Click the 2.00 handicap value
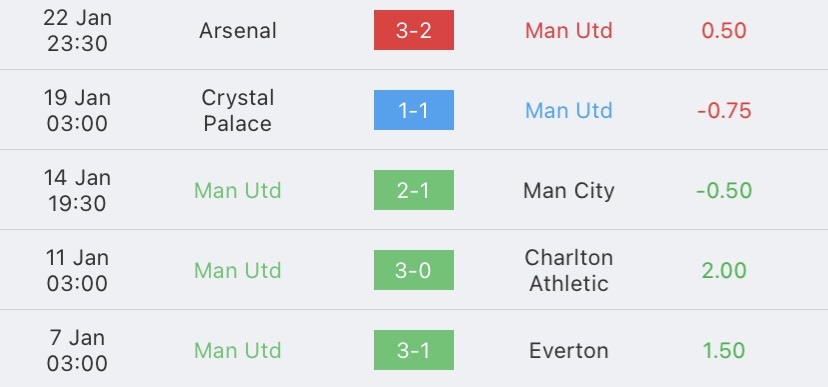Screen dimensions: 828x387 pyautogui.click(x=724, y=271)
